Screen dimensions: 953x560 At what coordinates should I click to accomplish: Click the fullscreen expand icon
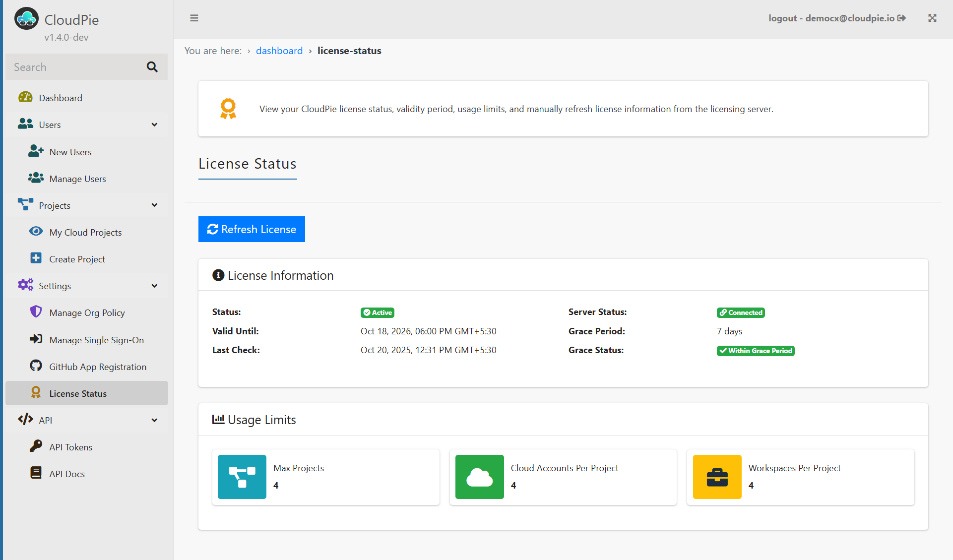932,18
